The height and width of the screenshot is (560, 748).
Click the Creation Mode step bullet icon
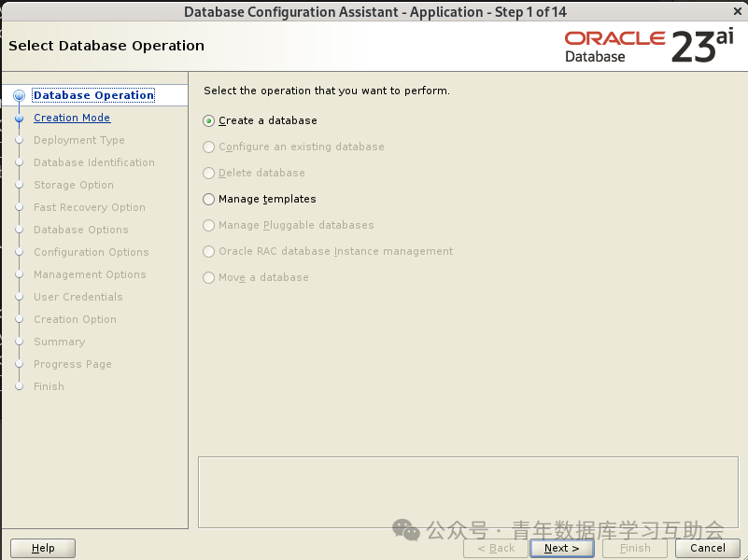(19, 118)
